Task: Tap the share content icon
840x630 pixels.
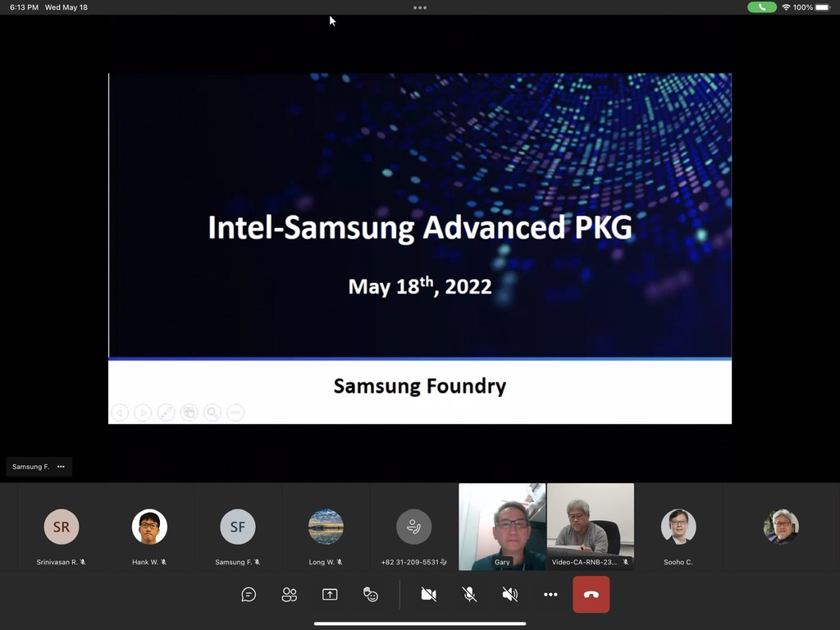Action: 330,595
